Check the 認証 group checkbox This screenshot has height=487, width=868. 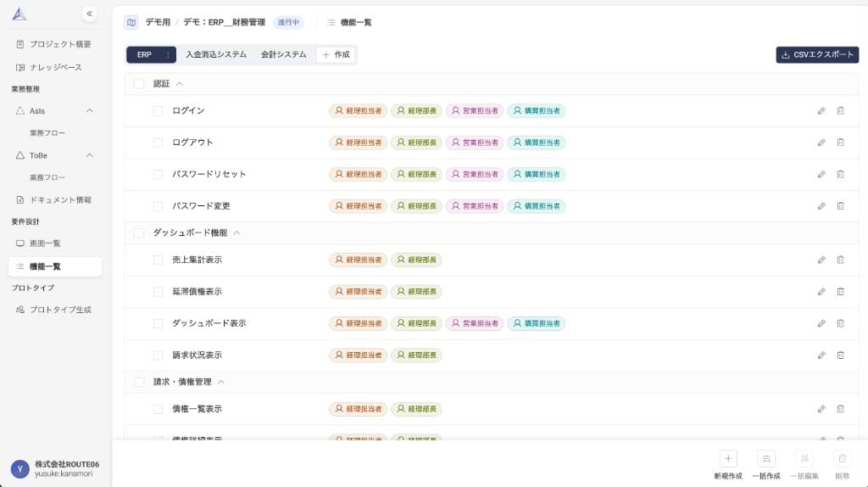139,84
